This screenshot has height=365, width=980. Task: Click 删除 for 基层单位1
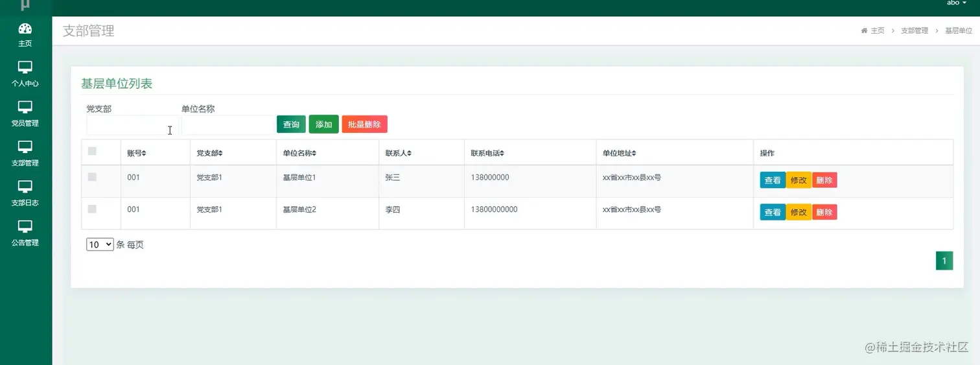pyautogui.click(x=824, y=180)
